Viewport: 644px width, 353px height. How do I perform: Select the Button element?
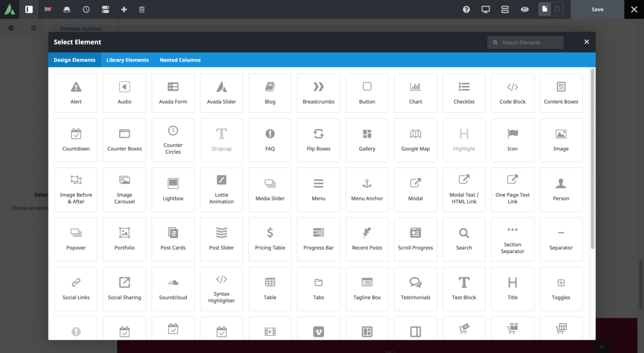[x=367, y=93]
